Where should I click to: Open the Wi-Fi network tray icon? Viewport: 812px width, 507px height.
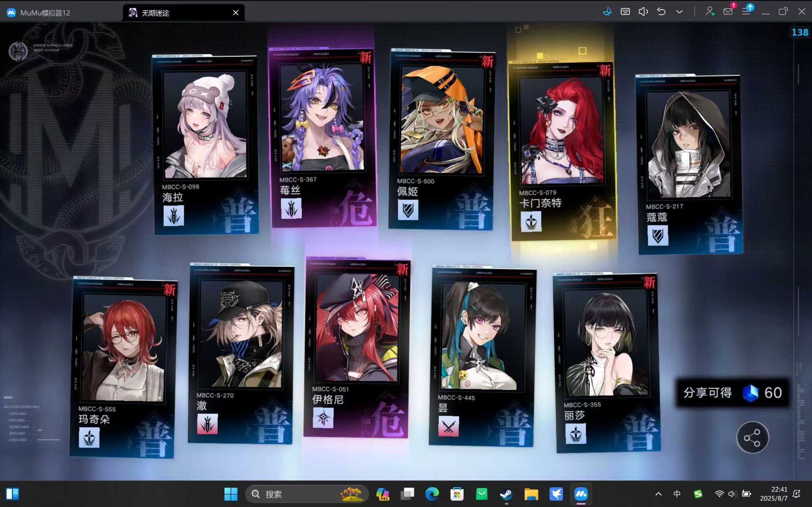pos(719,494)
